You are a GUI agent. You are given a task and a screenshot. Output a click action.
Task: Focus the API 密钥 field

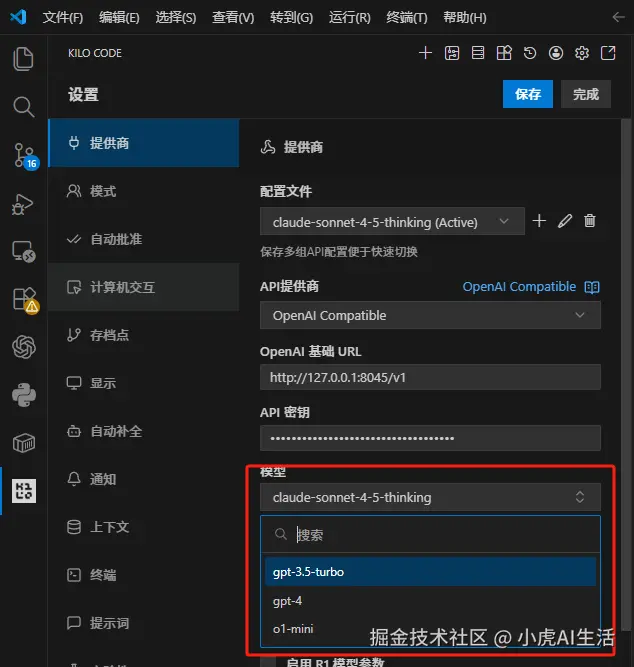430,438
